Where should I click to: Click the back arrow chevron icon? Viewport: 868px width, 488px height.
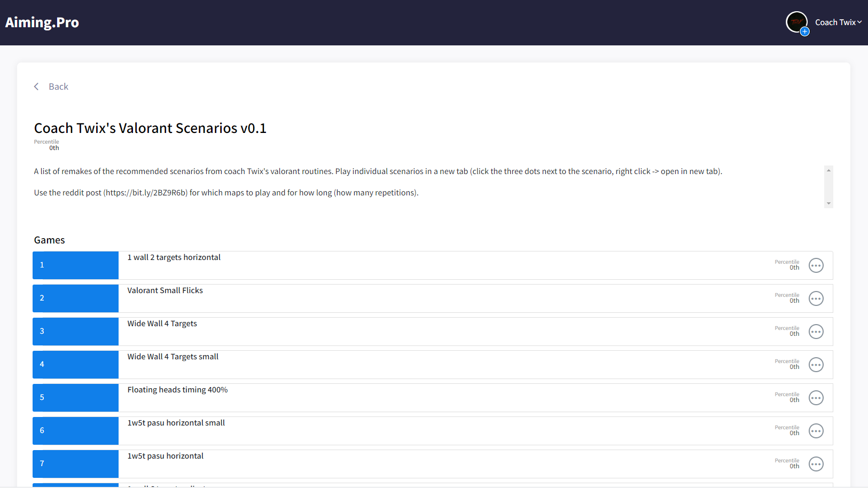point(36,86)
